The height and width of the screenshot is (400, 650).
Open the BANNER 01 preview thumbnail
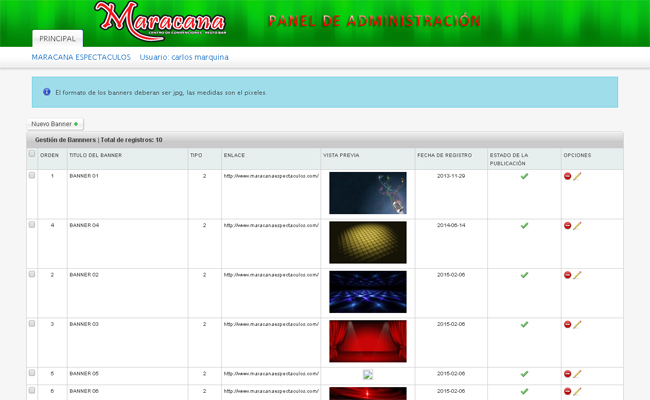367,193
